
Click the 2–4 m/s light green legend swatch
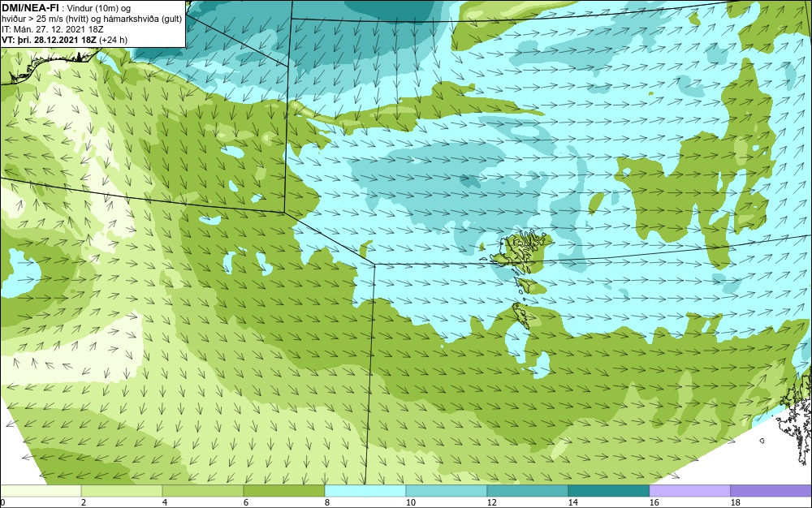[x=122, y=490]
